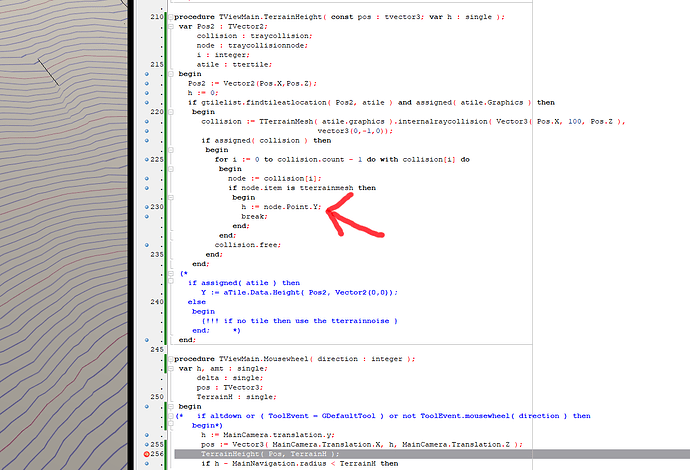This screenshot has height=470, width=690.
Task: Collapse the 'var Pos2 : TVector2' block
Action: point(171,26)
